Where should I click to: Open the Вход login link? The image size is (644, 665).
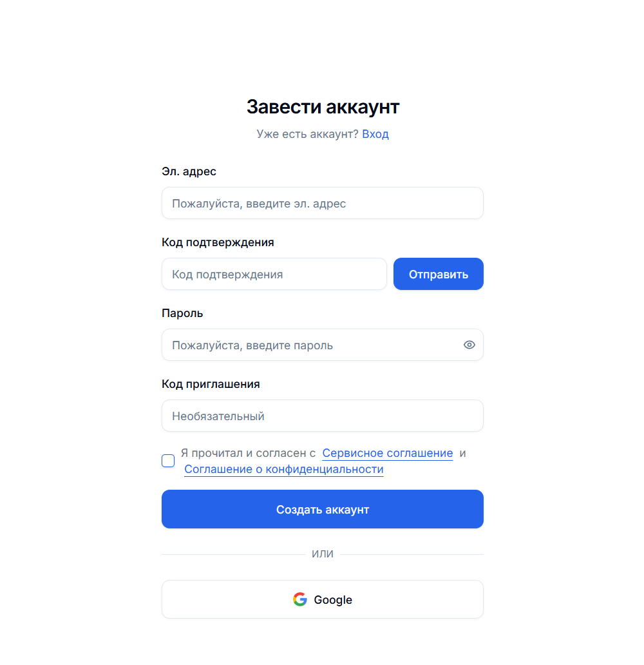tap(375, 134)
